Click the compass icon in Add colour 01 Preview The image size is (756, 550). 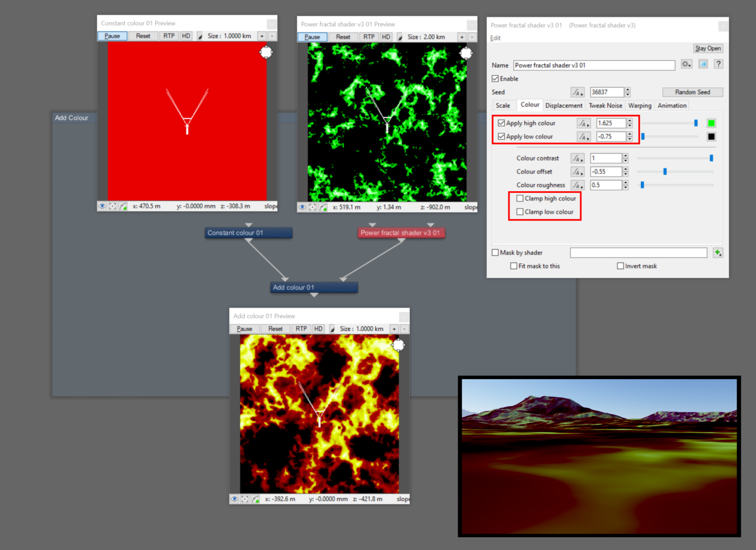(x=399, y=345)
